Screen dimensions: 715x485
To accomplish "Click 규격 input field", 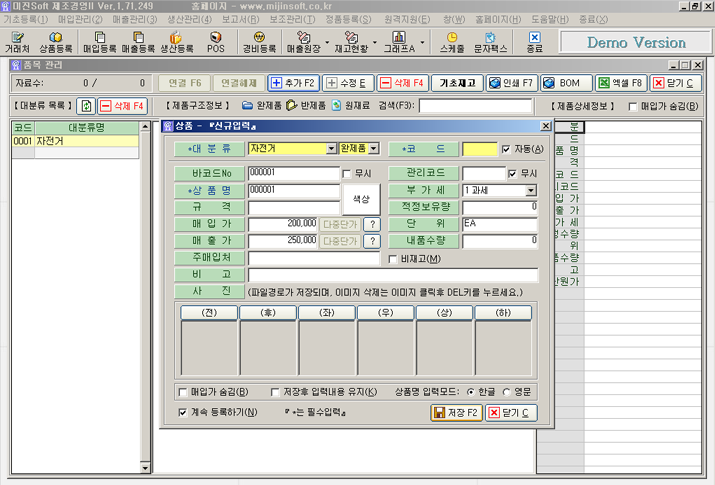I will (294, 207).
